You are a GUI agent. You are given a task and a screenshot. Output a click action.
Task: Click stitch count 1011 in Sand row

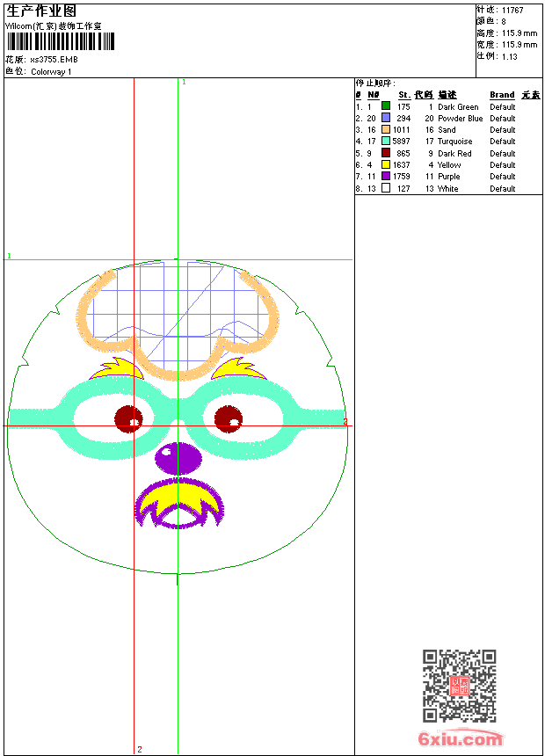(x=401, y=130)
